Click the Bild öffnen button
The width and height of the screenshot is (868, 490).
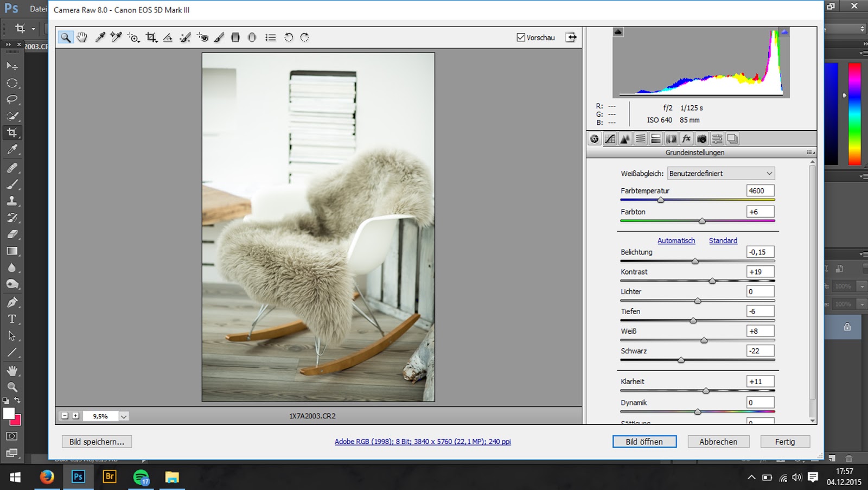[x=644, y=442]
